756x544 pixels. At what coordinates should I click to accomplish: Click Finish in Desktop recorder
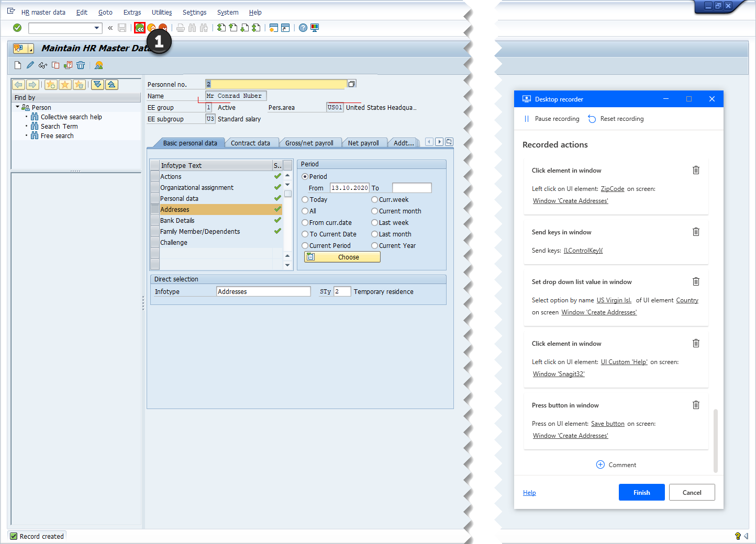(641, 492)
